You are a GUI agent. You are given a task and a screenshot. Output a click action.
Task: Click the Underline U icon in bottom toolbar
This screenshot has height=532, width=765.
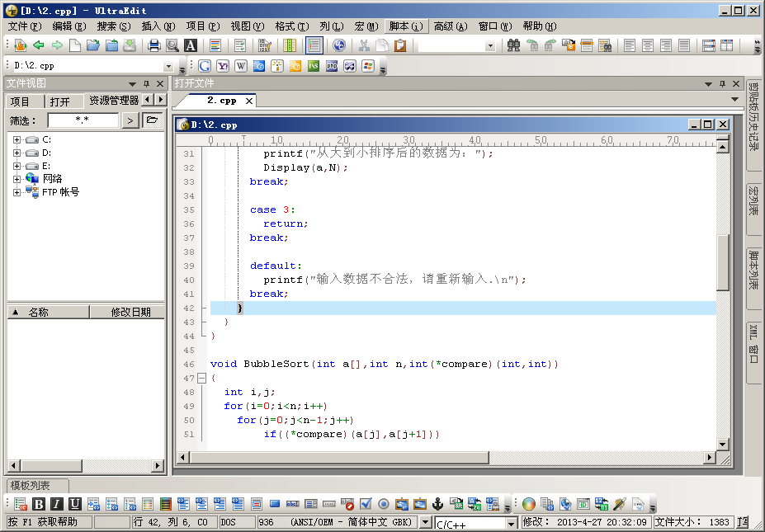[74, 504]
